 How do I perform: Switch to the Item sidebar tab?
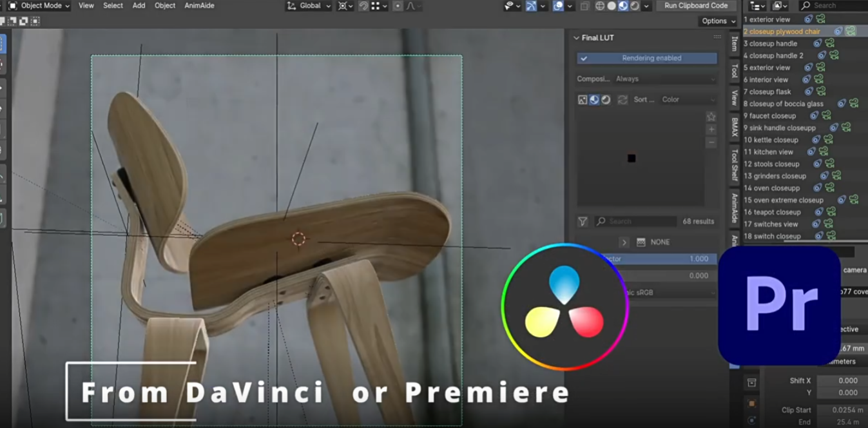734,43
